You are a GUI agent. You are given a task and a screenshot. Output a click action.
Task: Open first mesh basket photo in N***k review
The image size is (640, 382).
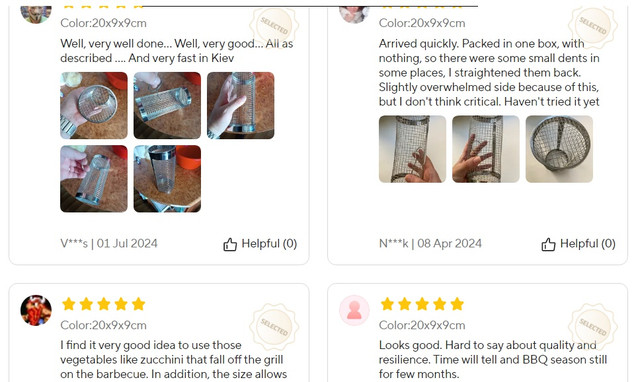pos(412,149)
